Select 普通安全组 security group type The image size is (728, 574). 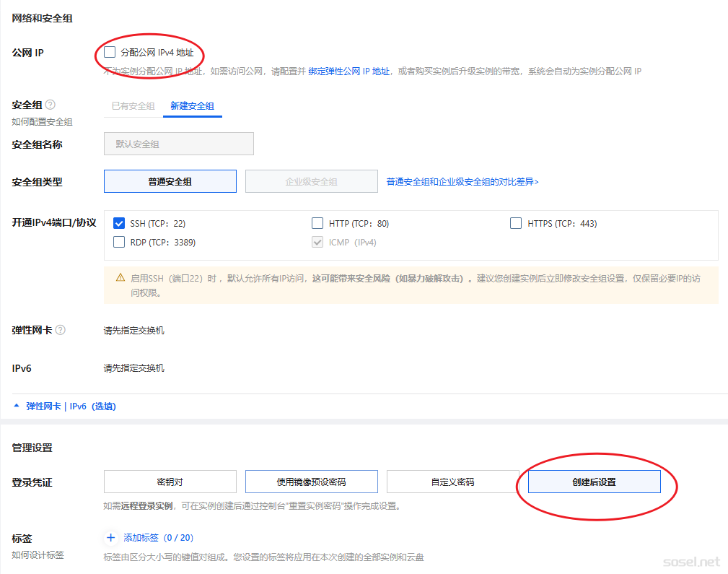pos(170,181)
